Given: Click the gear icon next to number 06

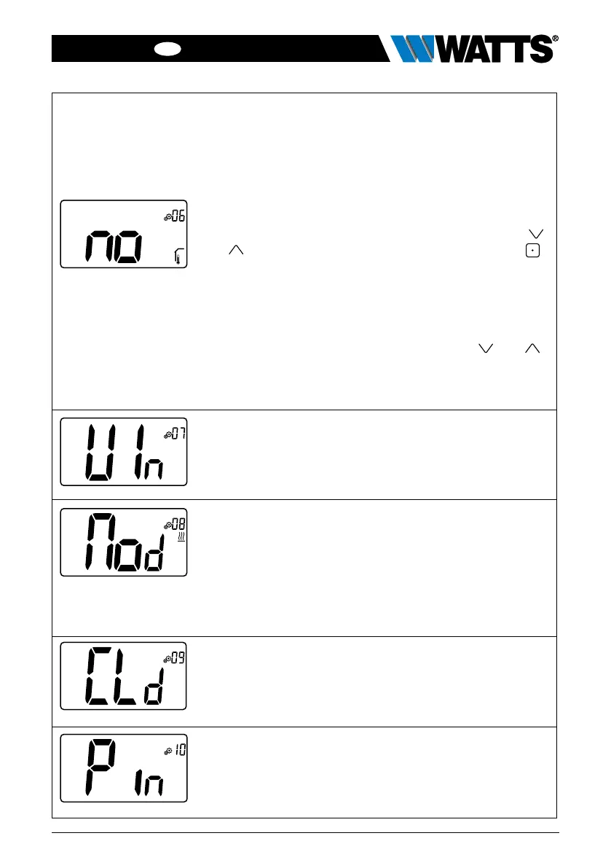Looking at the screenshot, I should point(167,218).
